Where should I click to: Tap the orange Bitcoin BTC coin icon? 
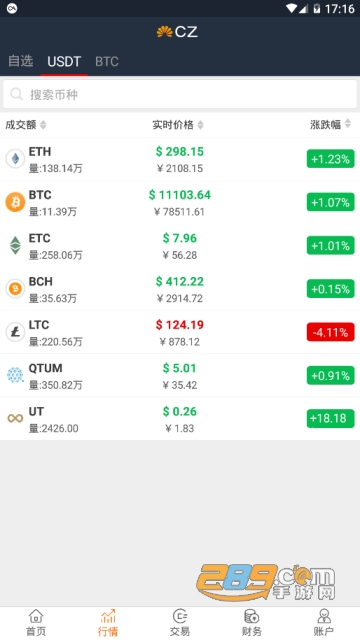point(15,202)
